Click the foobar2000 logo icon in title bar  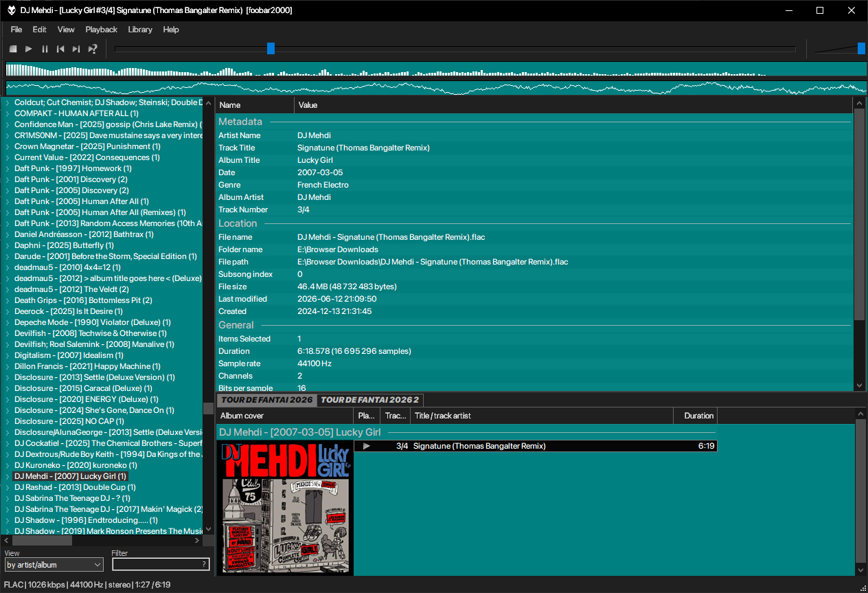[x=12, y=10]
